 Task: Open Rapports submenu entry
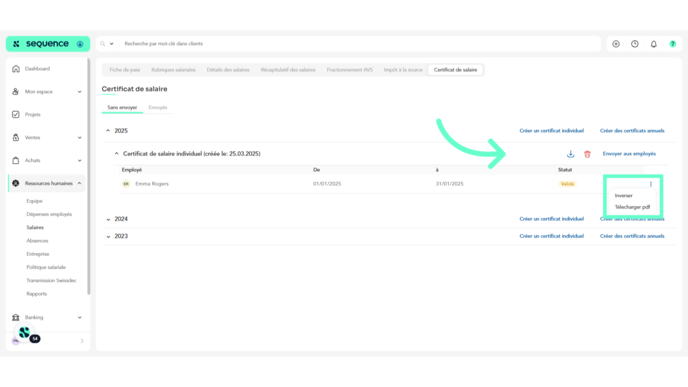(36, 294)
